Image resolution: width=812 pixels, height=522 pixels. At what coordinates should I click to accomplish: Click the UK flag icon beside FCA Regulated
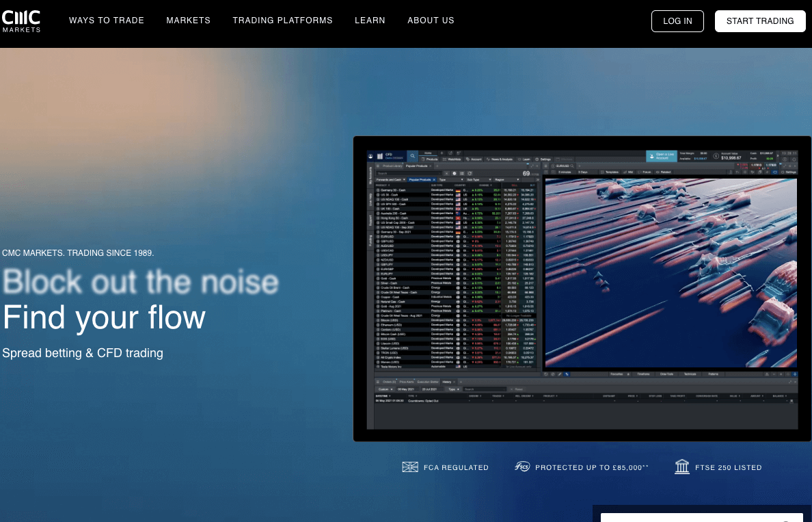(x=410, y=467)
